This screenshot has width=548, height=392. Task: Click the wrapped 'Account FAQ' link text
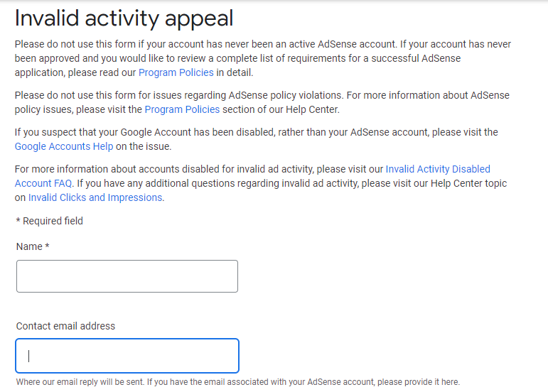(43, 183)
